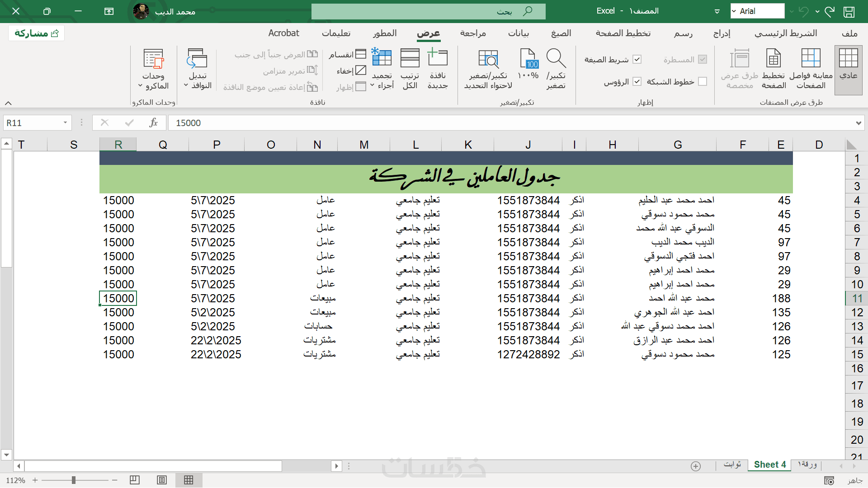
Task: Click Zoom to Selection icon
Action: point(488,59)
